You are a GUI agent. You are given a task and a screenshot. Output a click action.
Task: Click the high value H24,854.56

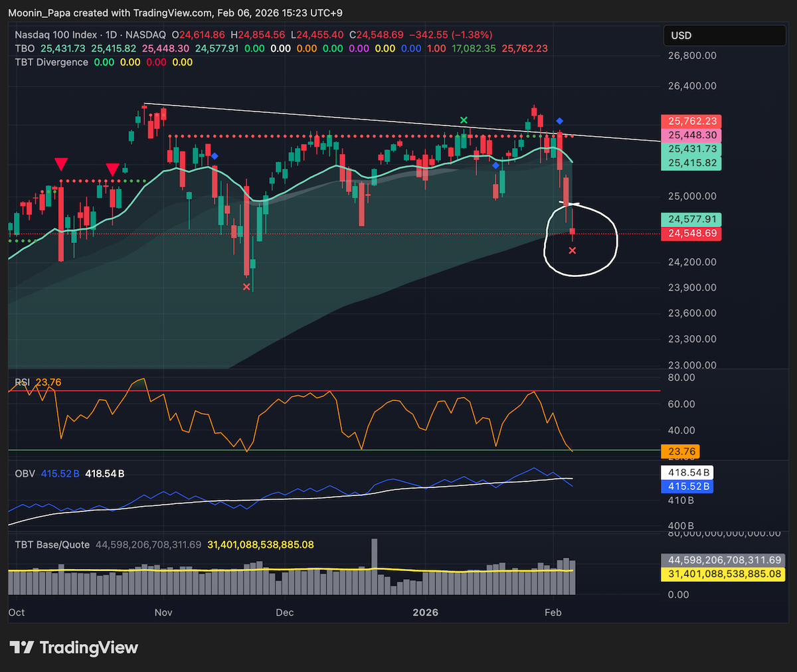[258, 35]
